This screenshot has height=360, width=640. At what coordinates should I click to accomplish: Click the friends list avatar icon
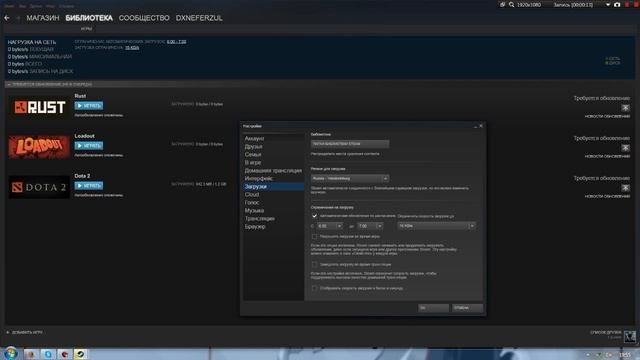[630, 336]
